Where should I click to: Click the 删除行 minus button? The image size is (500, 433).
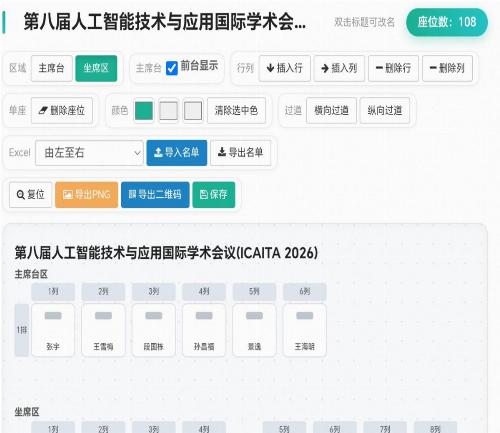coord(393,68)
